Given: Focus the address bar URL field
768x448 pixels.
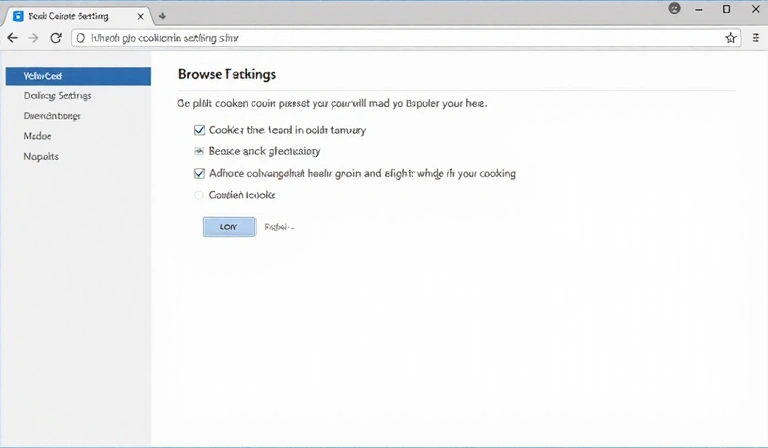Looking at the screenshot, I should click(406, 38).
